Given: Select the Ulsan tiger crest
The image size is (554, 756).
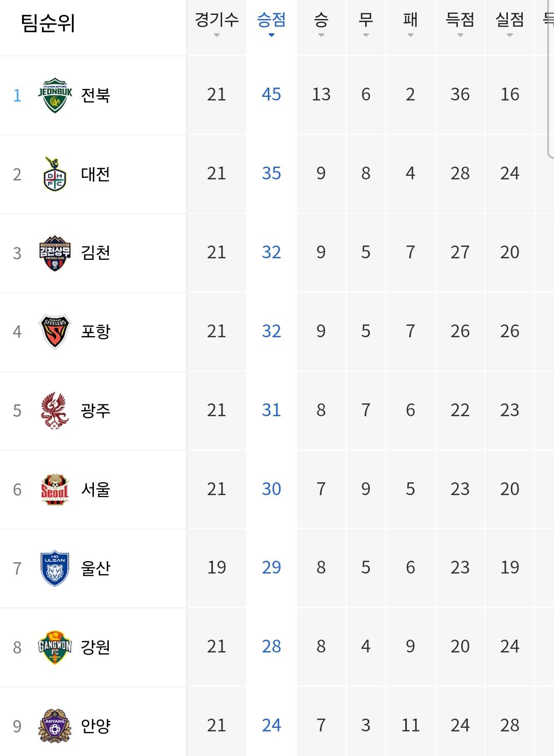Looking at the screenshot, I should click(x=55, y=568).
